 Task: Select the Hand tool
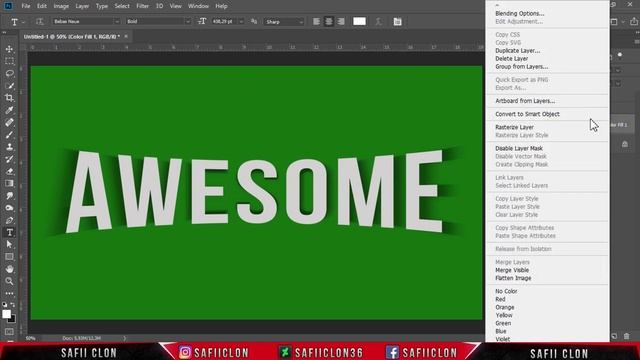coord(9,269)
